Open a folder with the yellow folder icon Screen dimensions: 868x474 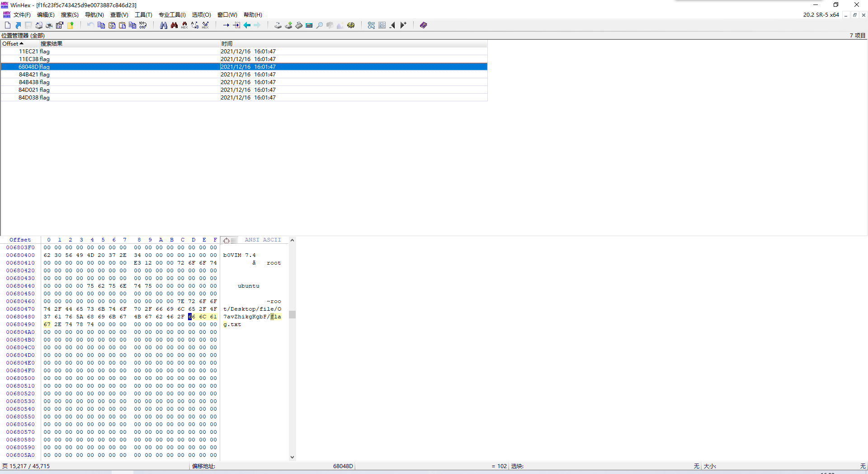pyautogui.click(x=71, y=25)
